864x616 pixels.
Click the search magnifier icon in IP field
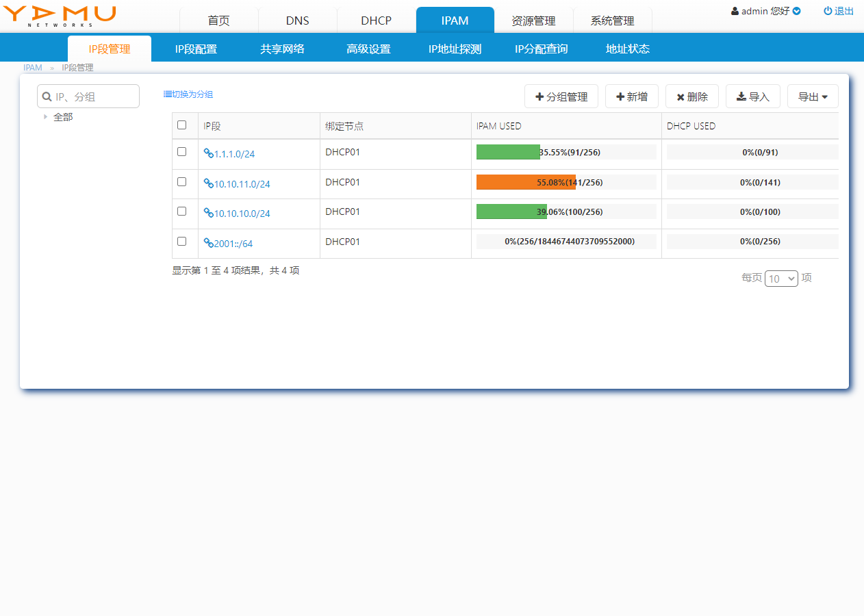point(47,97)
